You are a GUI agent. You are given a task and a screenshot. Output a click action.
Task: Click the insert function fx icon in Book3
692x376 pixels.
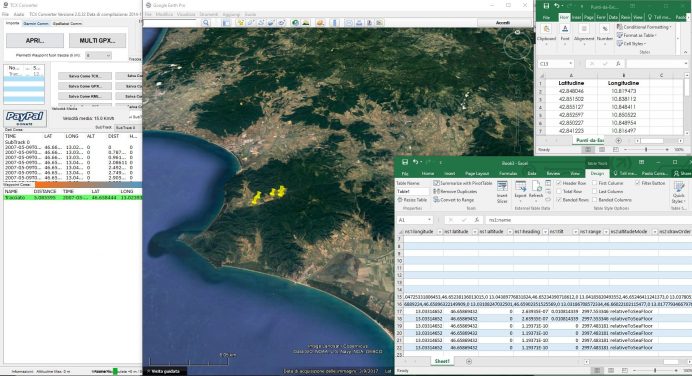pos(477,220)
